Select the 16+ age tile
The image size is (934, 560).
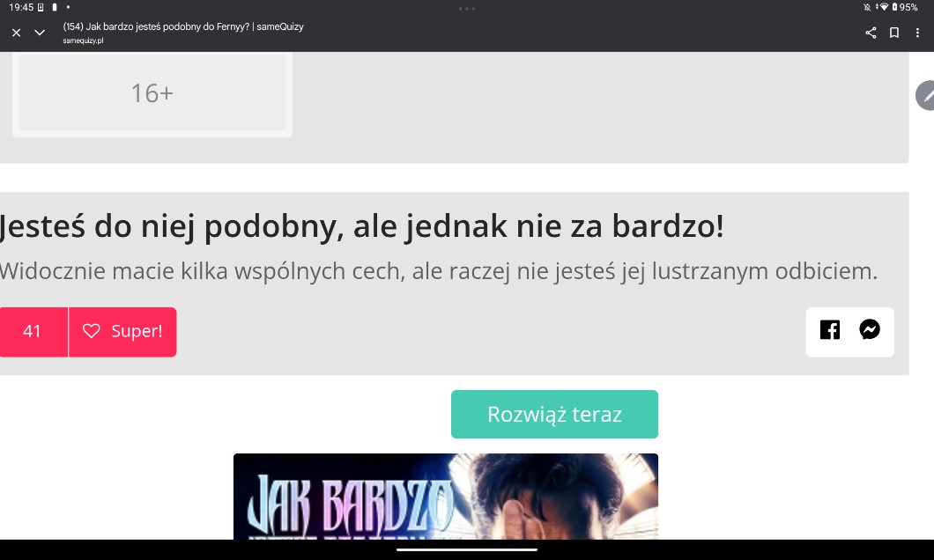tap(152, 93)
